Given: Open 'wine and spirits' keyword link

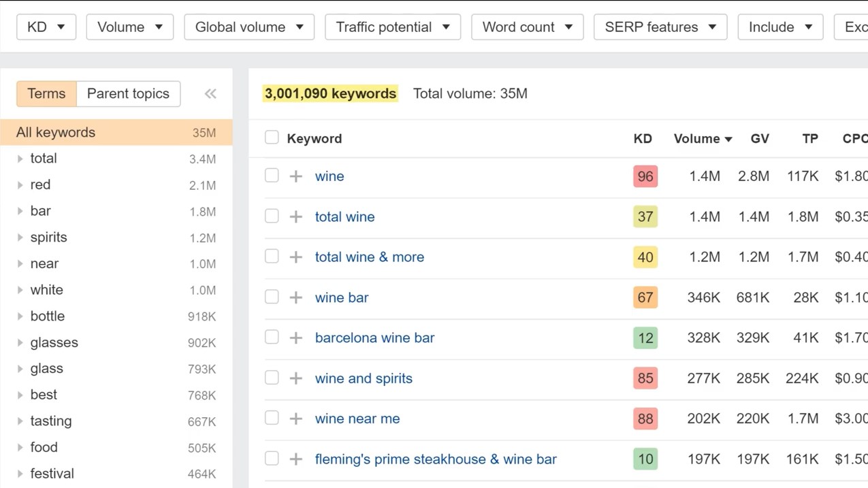Looking at the screenshot, I should (x=364, y=378).
